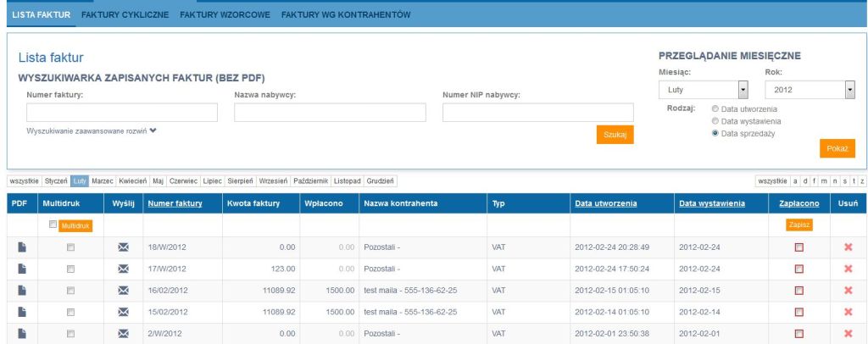Send invoice 18/W/2012 by email icon

click(x=124, y=247)
